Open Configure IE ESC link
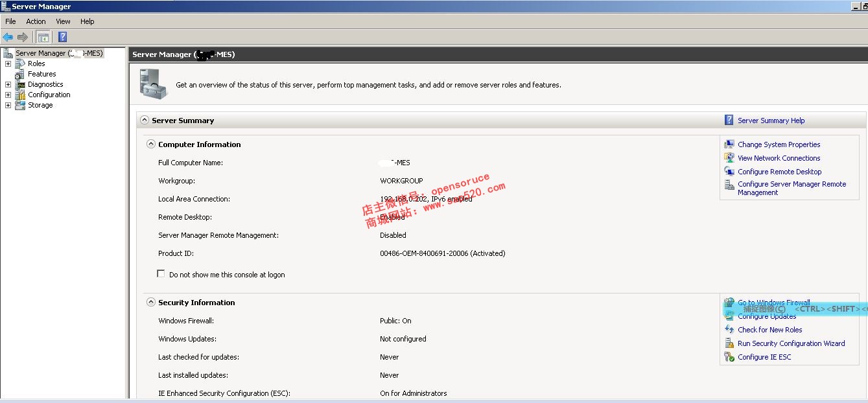The height and width of the screenshot is (403, 868). coord(764,357)
